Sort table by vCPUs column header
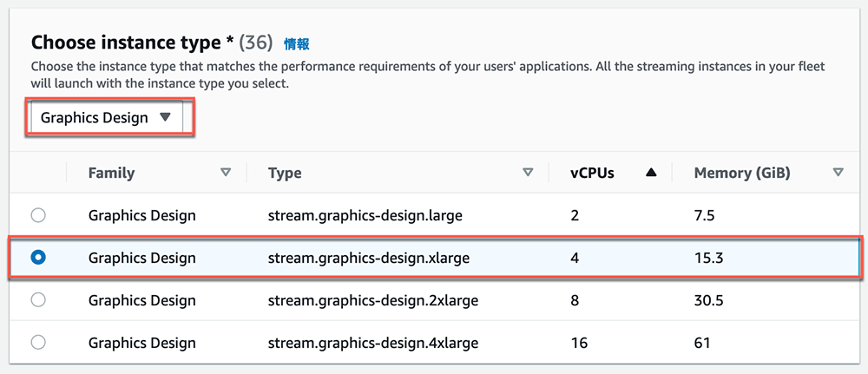 (x=592, y=174)
